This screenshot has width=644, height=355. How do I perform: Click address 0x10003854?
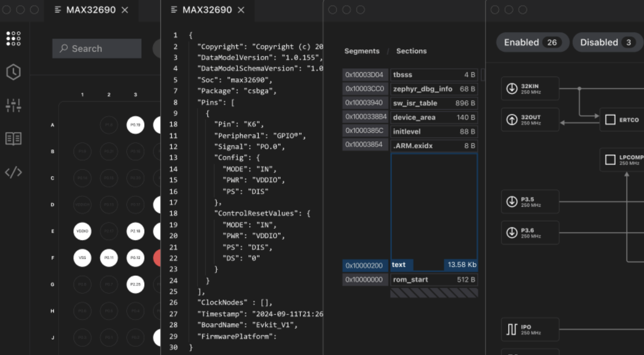tap(365, 145)
